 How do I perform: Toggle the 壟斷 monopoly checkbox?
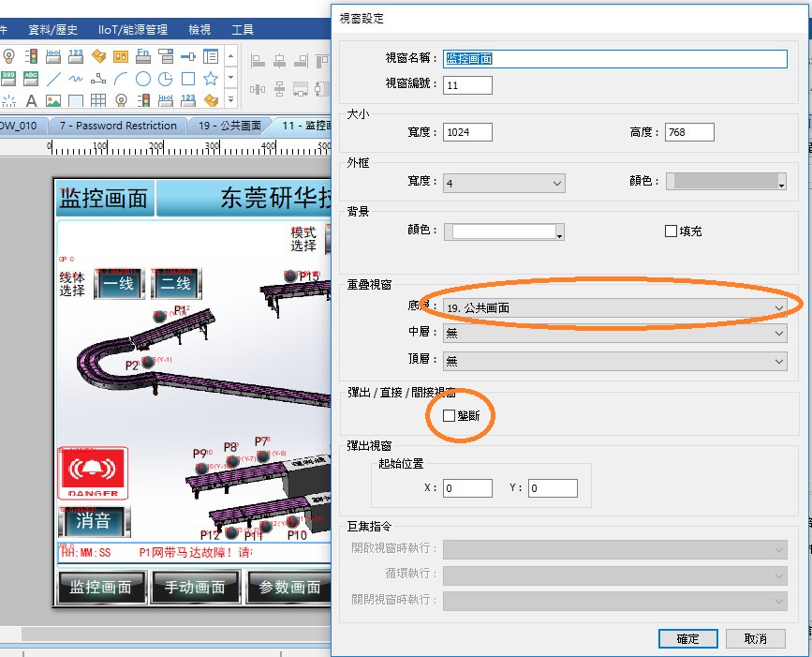pos(450,415)
